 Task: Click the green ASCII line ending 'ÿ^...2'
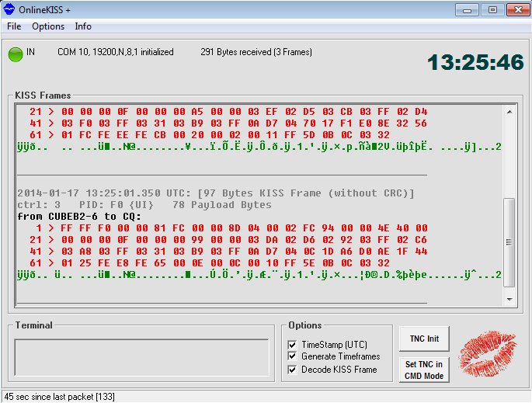(x=259, y=275)
